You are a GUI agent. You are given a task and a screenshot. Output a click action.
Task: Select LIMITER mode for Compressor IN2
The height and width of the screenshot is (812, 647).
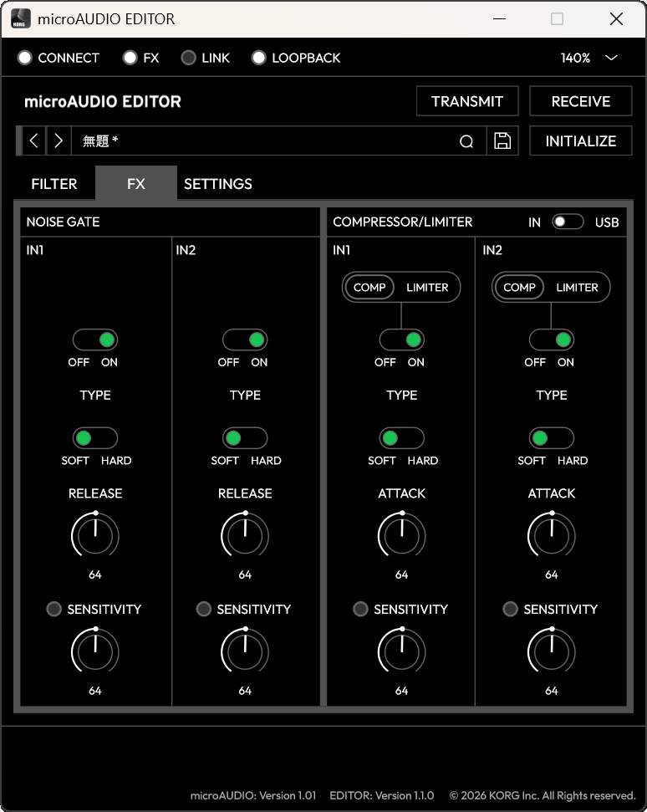(x=577, y=287)
